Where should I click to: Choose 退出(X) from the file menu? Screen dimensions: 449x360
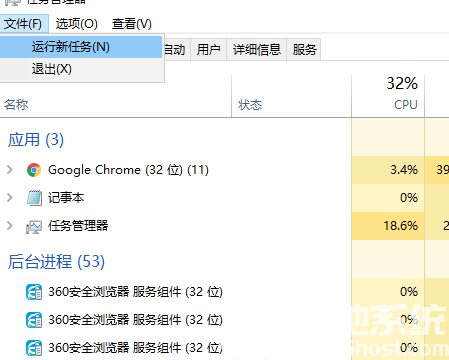[81, 69]
